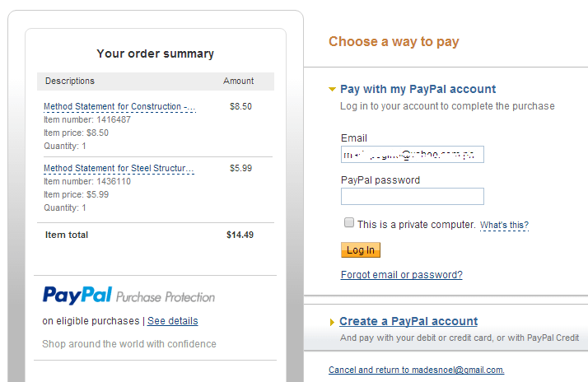Screen dimensions: 588x382
Task: Open the Forgot email or password link
Action: pos(401,275)
